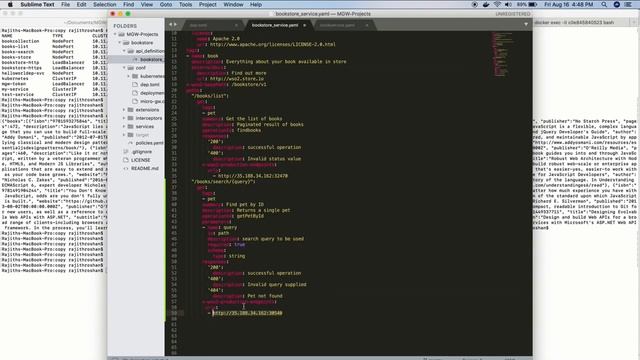Open the Help menu
Screen dimensions: 640x360
tap(256, 4)
